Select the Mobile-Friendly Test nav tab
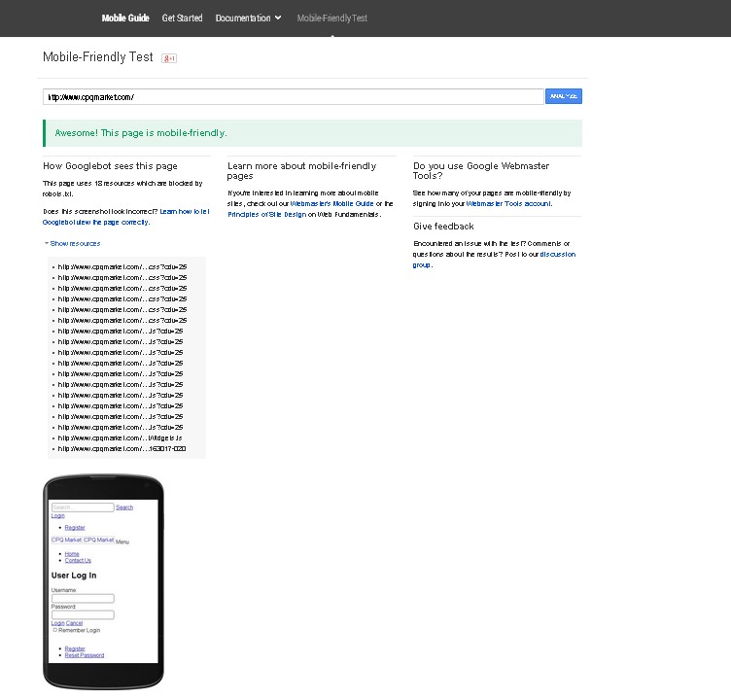Viewport: 731px width, 700px height. pyautogui.click(x=331, y=18)
